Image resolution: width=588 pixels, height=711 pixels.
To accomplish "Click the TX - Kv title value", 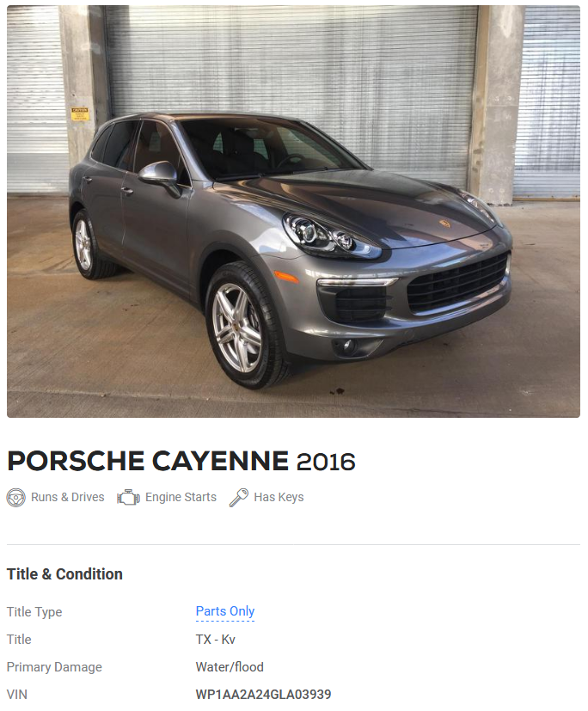I will (x=216, y=640).
